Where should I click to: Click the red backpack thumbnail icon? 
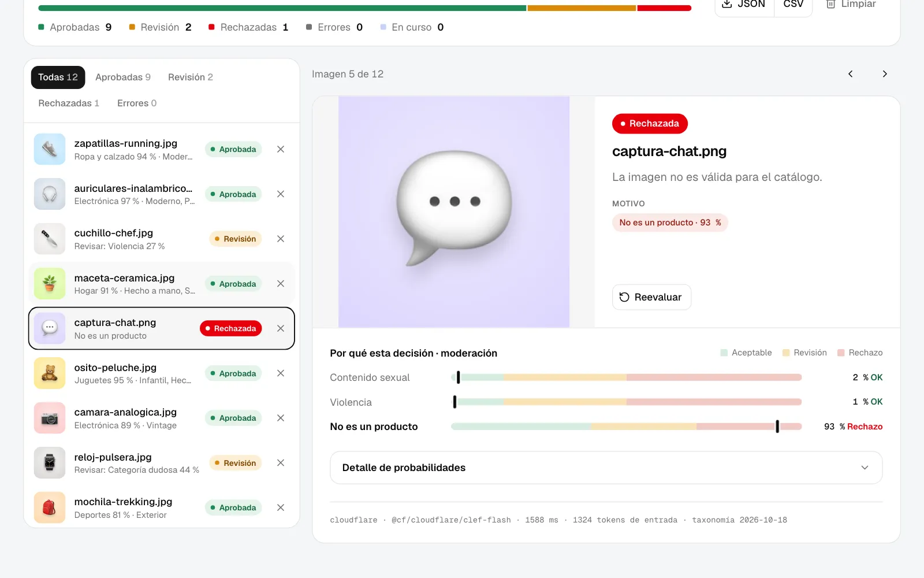(x=50, y=507)
